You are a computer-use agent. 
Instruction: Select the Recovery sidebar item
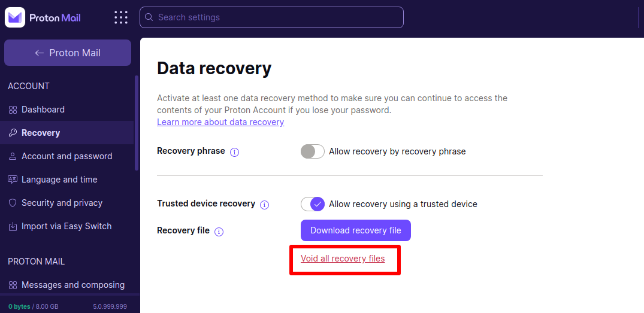67,132
